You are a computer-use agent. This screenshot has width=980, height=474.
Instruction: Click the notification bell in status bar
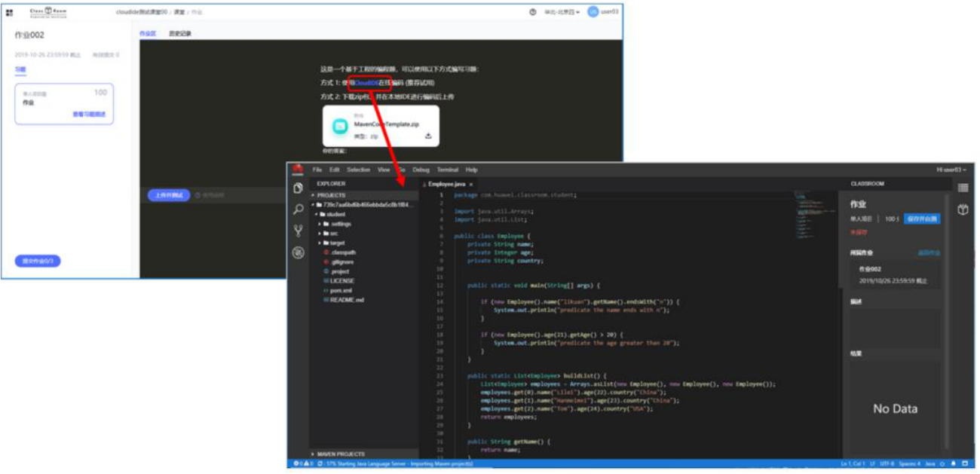953,463
